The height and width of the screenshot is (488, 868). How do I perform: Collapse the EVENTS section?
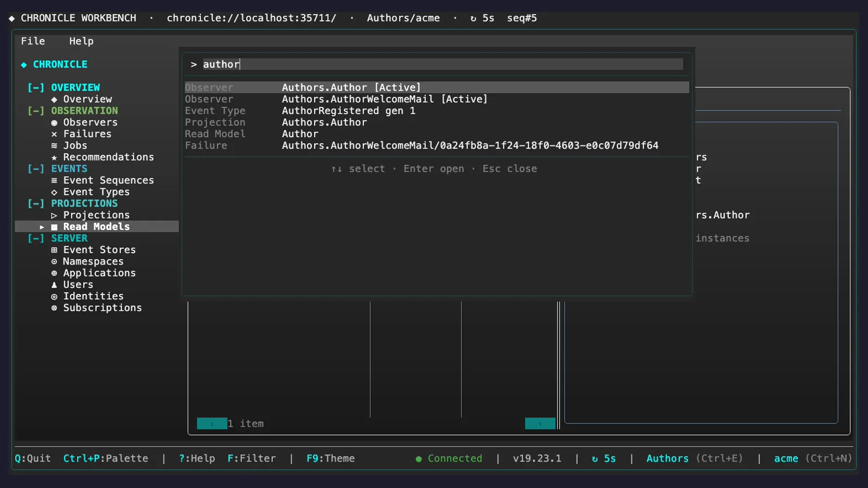click(36, 169)
